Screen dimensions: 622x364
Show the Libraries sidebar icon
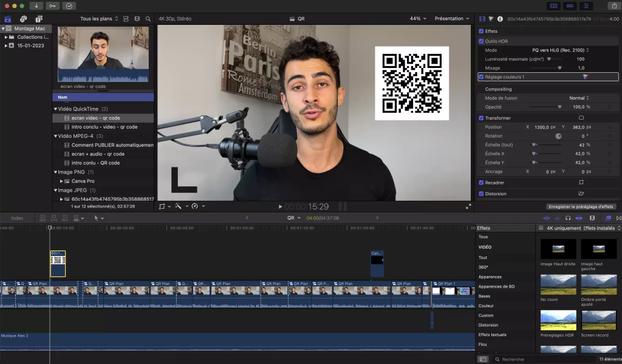(x=7, y=19)
